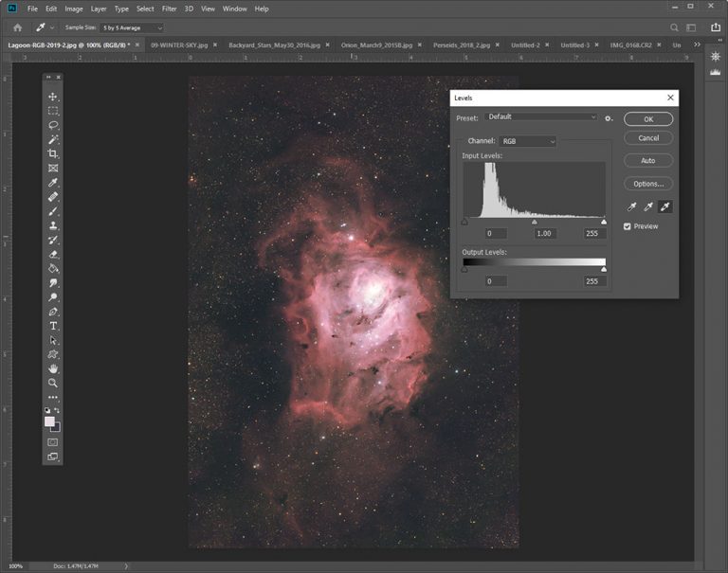Screen dimensions: 728x573
Task: Open the Image menu
Action: pos(73,9)
